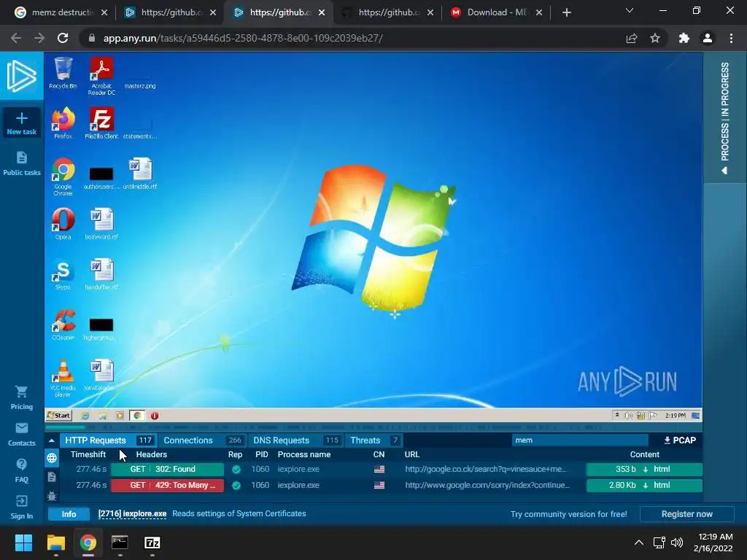The width and height of the screenshot is (747, 560).
Task: Open headers of GET 302: Found request
Action: pyautogui.click(x=167, y=469)
